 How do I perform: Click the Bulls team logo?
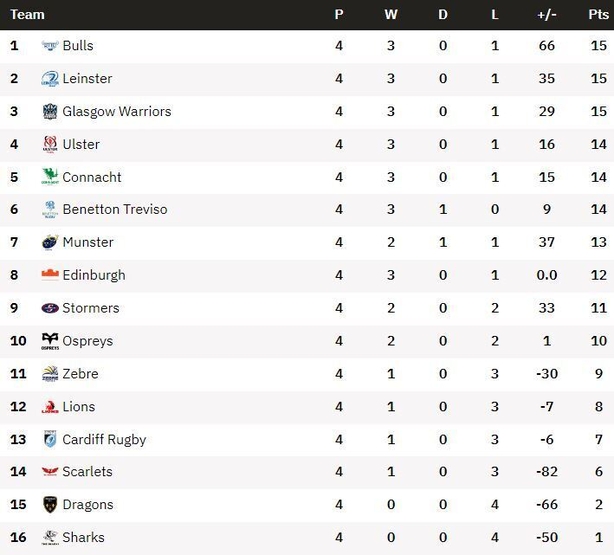click(x=50, y=46)
